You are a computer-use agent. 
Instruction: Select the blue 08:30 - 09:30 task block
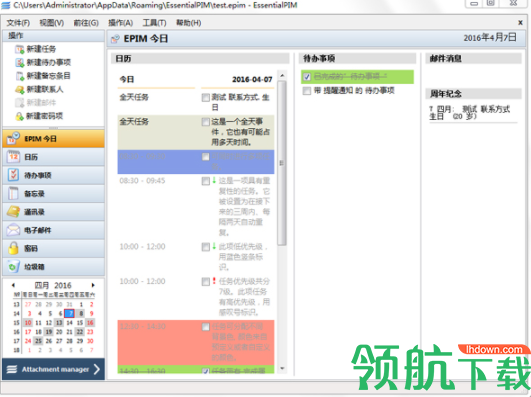pyautogui.click(x=196, y=162)
